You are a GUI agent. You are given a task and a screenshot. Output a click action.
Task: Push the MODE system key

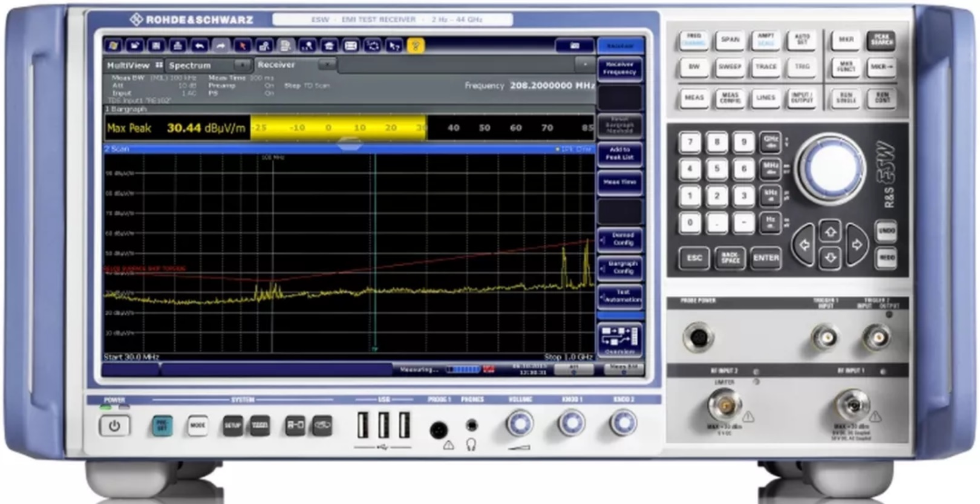[198, 425]
